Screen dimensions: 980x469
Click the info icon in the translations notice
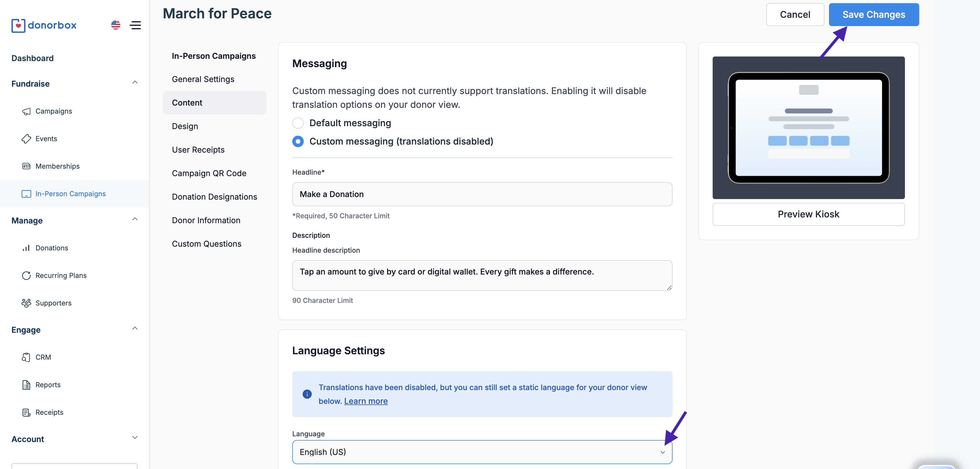coord(307,394)
